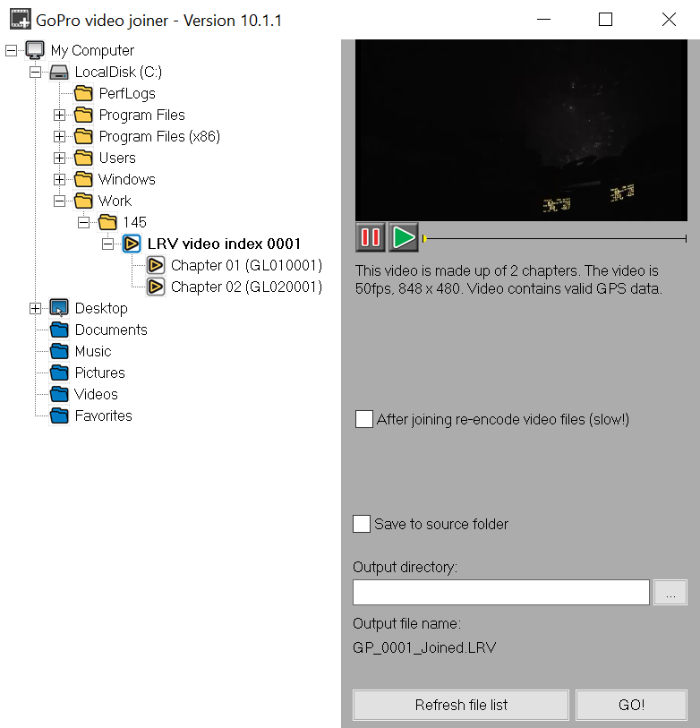Collapse the Work folder tree node
The height and width of the screenshot is (728, 700).
[x=59, y=201]
